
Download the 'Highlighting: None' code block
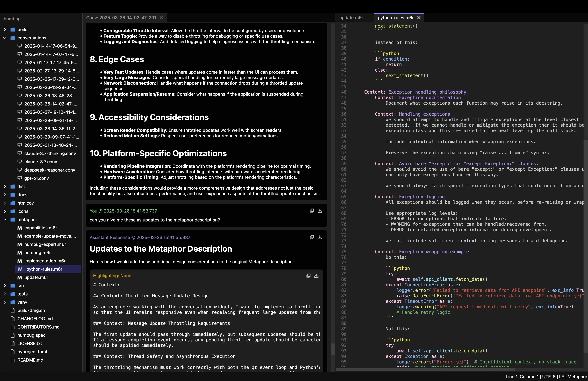pyautogui.click(x=316, y=276)
